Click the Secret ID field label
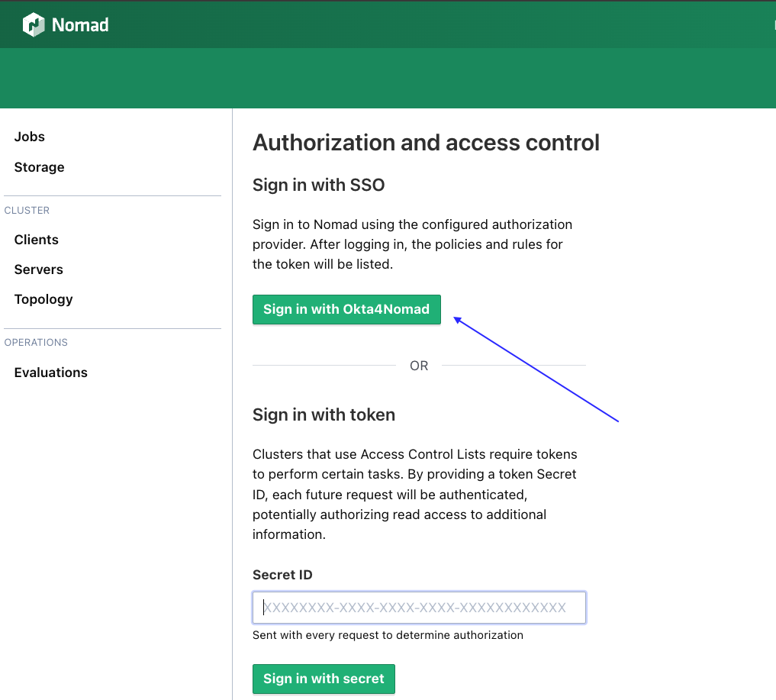This screenshot has width=776, height=700. click(282, 575)
